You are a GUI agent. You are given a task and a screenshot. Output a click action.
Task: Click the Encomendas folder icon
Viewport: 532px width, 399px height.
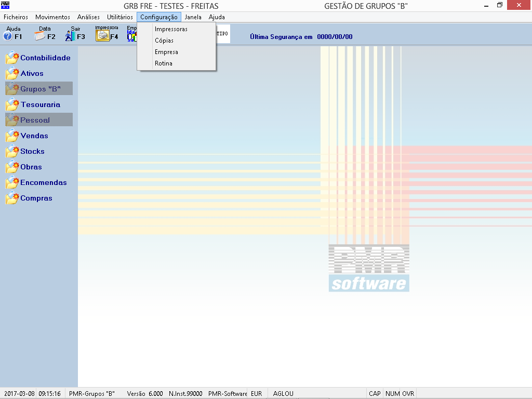tap(12, 182)
